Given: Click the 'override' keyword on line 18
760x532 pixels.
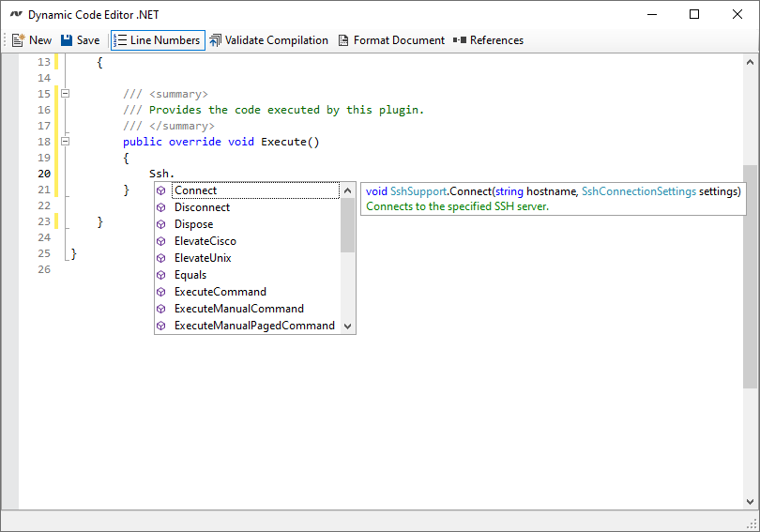Looking at the screenshot, I should [195, 142].
